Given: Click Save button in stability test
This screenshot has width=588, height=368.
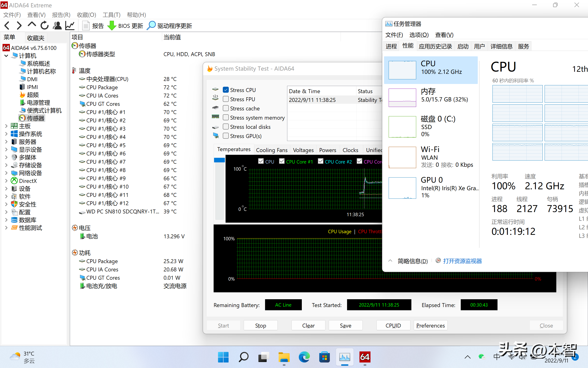Looking at the screenshot, I should tap(345, 325).
